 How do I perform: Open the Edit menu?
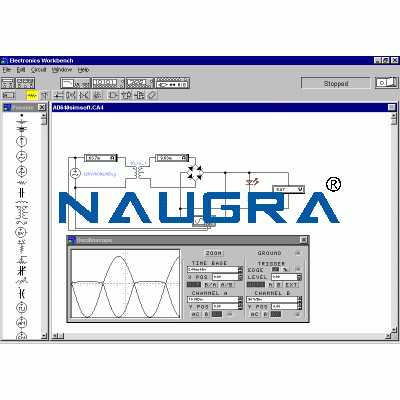click(x=21, y=70)
